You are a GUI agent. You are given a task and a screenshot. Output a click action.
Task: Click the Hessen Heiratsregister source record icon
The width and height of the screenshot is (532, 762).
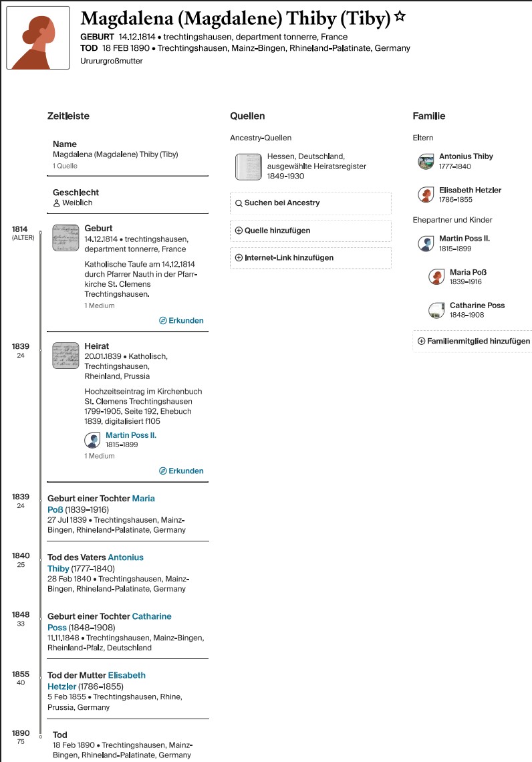coord(248,166)
